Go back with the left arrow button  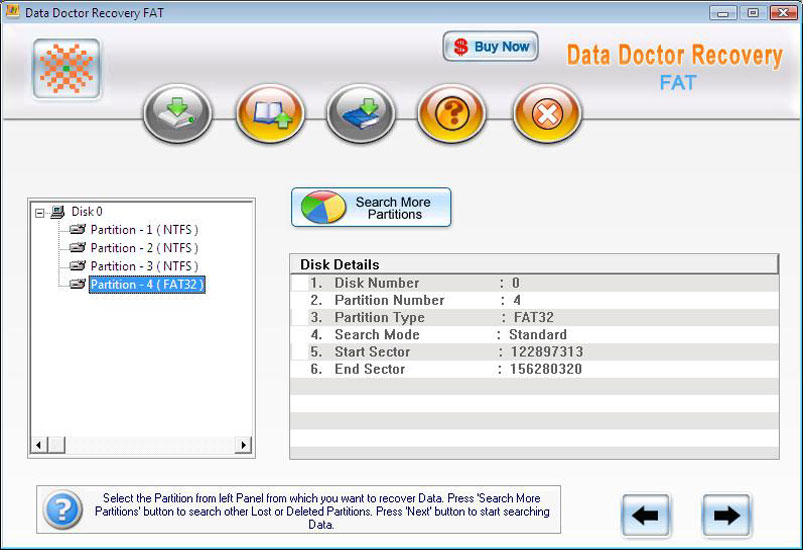pyautogui.click(x=646, y=515)
